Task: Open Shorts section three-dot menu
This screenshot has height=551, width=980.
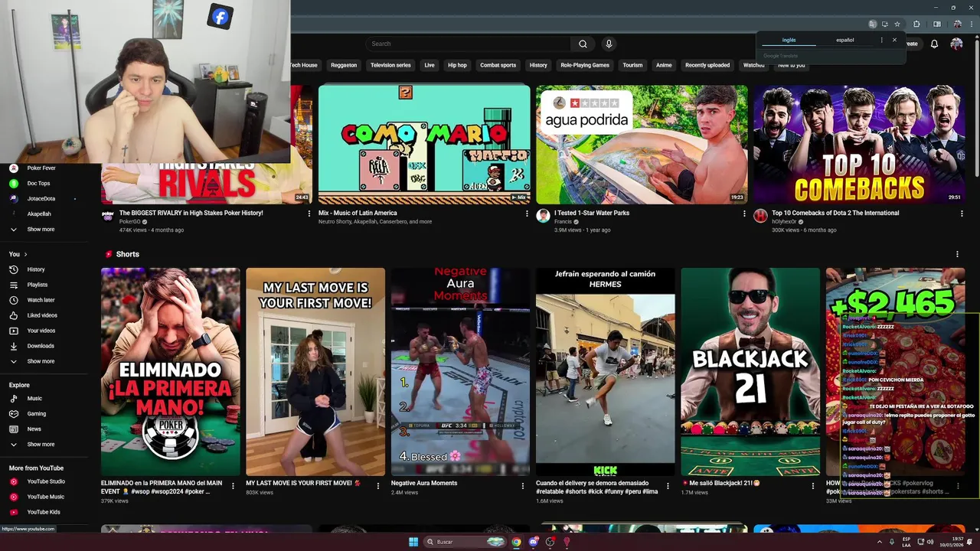Action: [x=957, y=254]
